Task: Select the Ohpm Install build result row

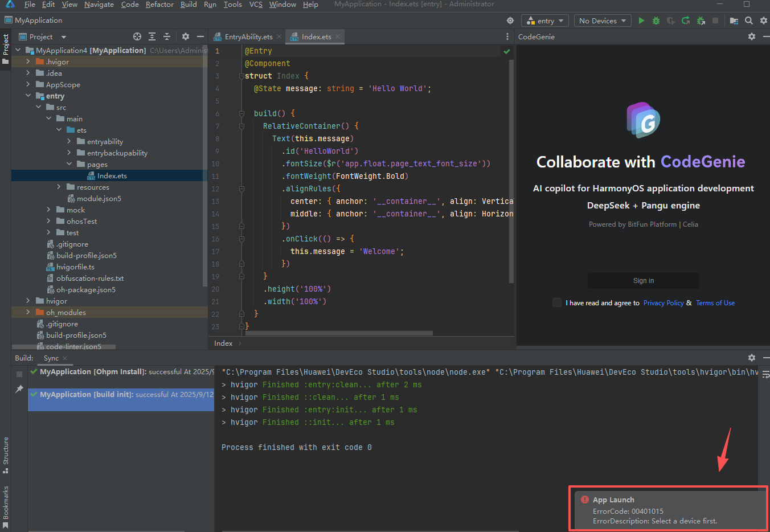Action: tap(121, 372)
